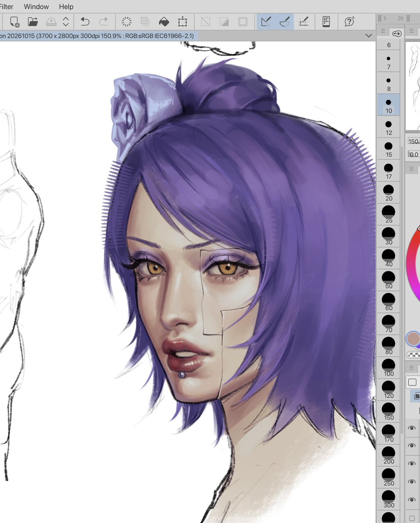
Task: Select the brush size palette tab icon
Action: 396,34
